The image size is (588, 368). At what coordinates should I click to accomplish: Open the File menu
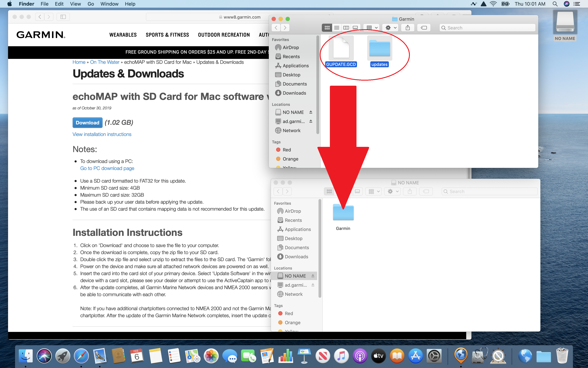click(44, 4)
